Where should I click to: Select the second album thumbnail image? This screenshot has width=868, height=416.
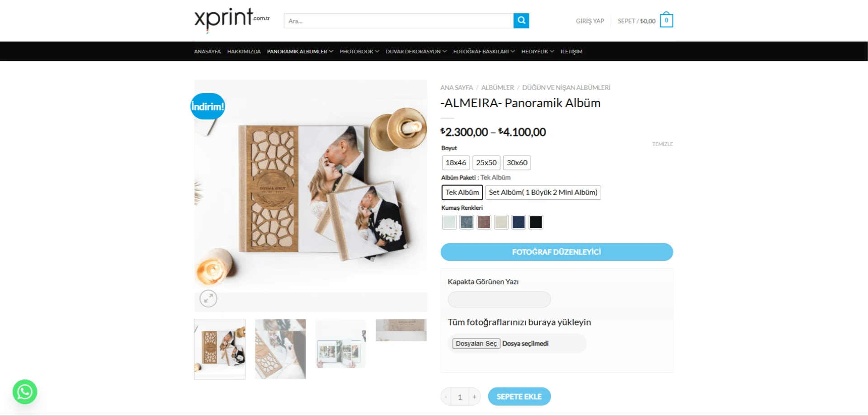pyautogui.click(x=280, y=349)
